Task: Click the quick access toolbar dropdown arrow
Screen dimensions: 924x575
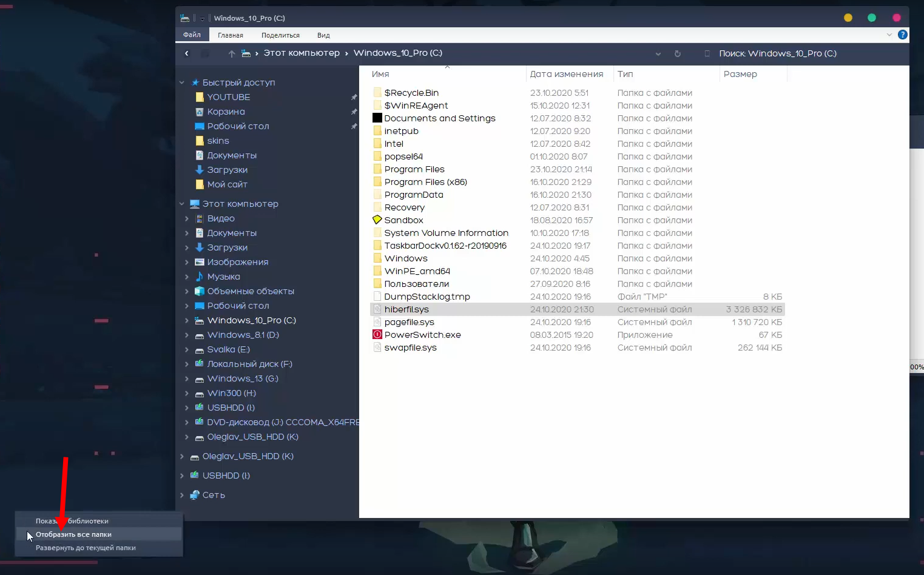Action: coord(202,18)
